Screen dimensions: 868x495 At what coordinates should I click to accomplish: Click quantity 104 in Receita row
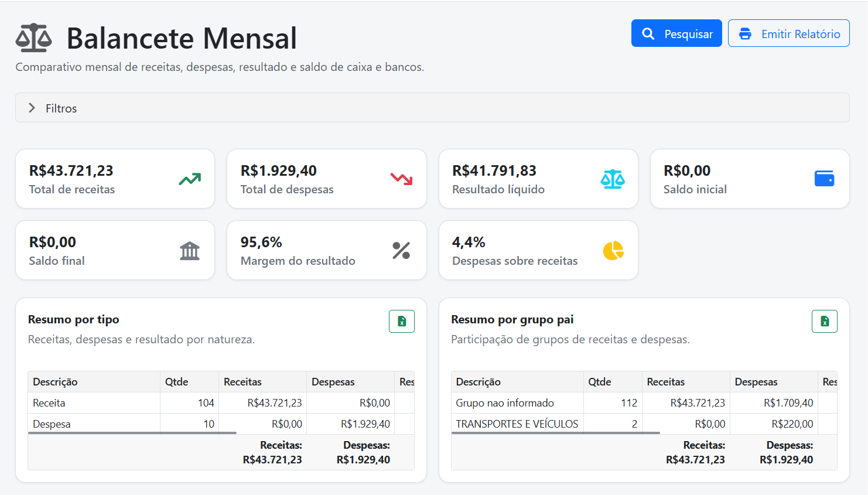pyautogui.click(x=206, y=403)
